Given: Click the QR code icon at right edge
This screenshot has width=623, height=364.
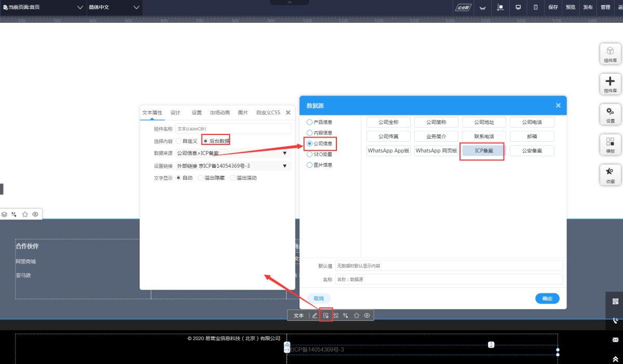Looking at the screenshot, I should 615,301.
